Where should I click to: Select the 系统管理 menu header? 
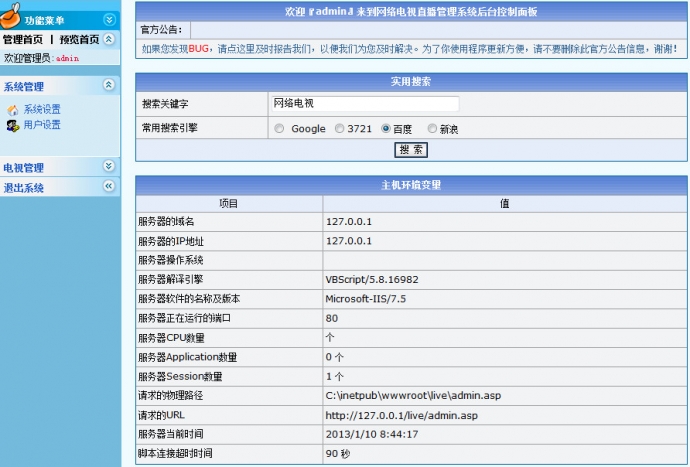[24, 87]
